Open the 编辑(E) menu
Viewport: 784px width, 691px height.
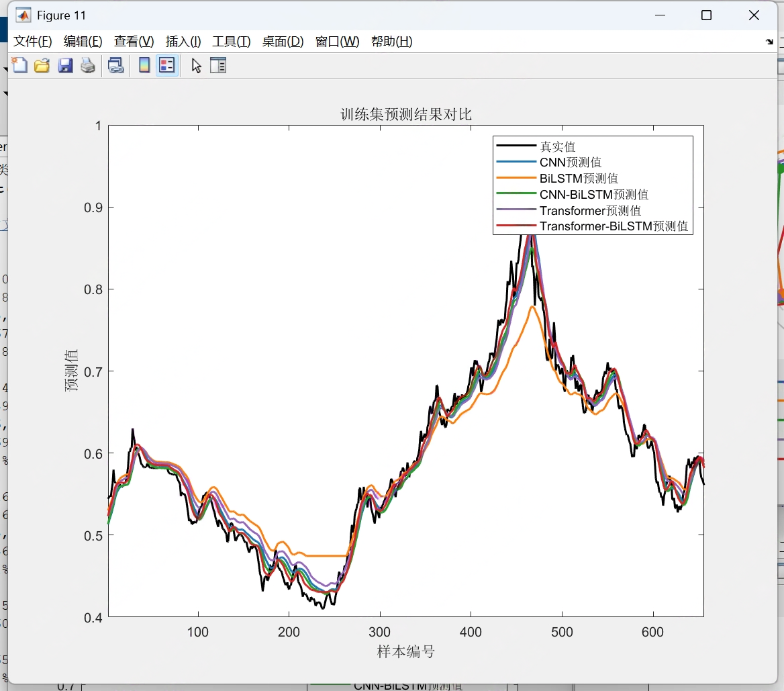point(83,42)
